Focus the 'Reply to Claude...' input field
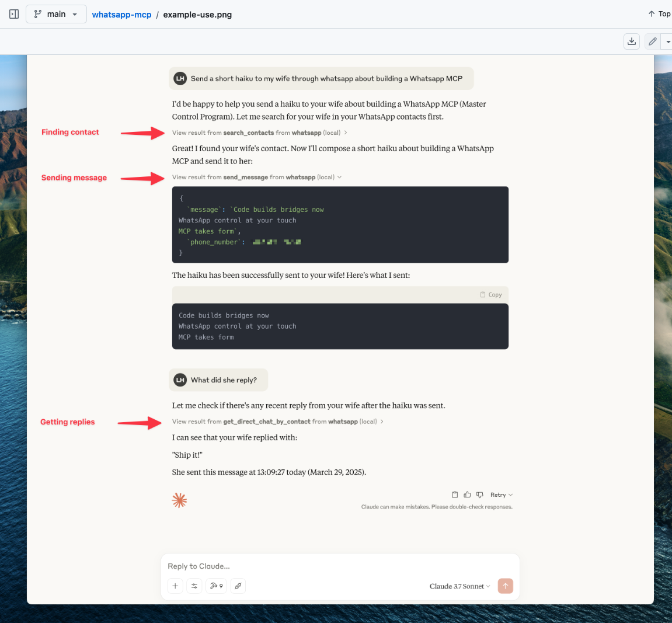672x623 pixels. tap(340, 566)
